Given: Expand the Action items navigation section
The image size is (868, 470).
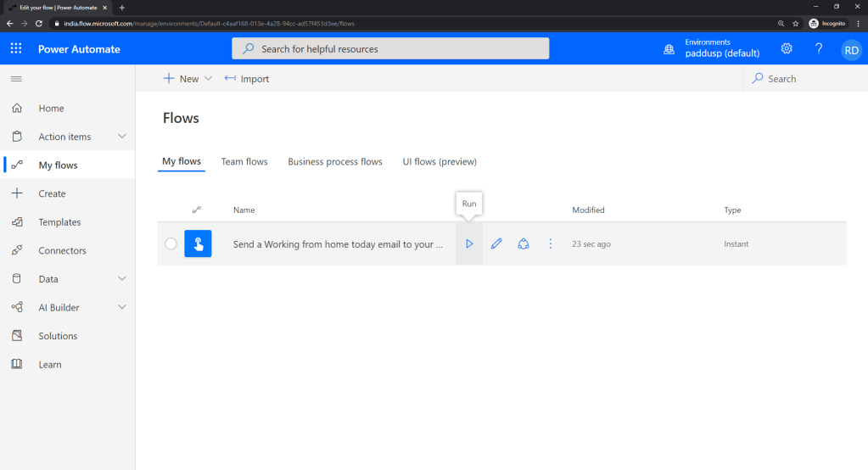Looking at the screenshot, I should tap(121, 137).
